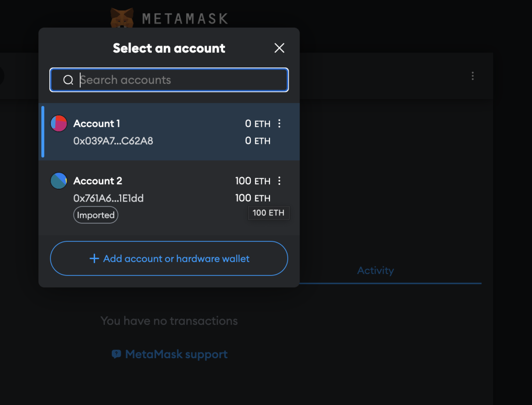
Task: Click the search magnifier icon
Action: pyautogui.click(x=68, y=80)
